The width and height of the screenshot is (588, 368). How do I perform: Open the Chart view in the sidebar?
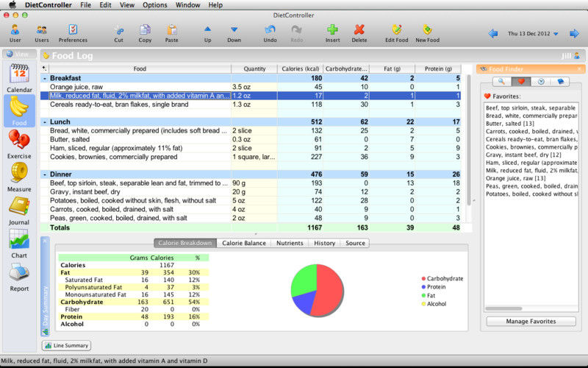[x=19, y=244]
